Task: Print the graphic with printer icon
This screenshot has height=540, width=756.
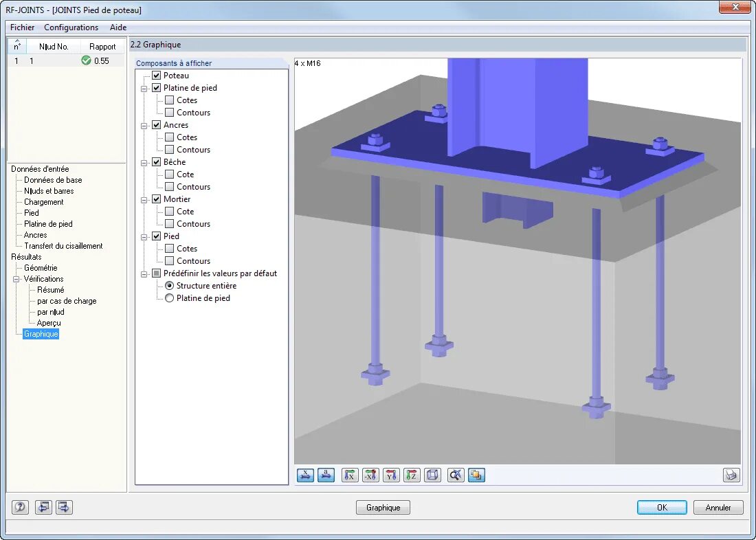Action: click(731, 475)
